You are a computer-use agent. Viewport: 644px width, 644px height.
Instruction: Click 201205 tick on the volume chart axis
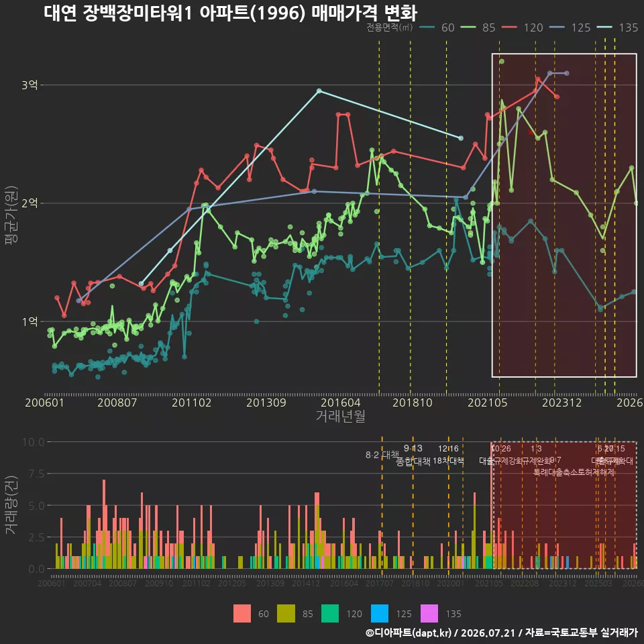click(x=232, y=583)
